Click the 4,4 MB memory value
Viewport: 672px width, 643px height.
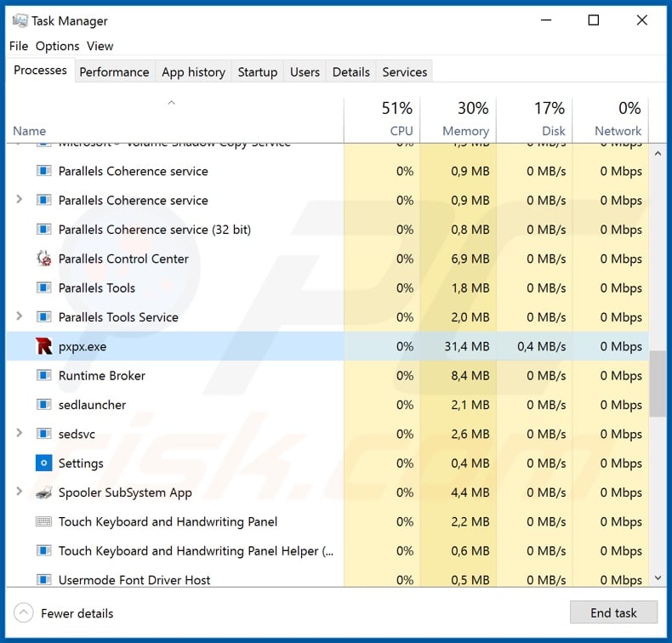(x=470, y=492)
